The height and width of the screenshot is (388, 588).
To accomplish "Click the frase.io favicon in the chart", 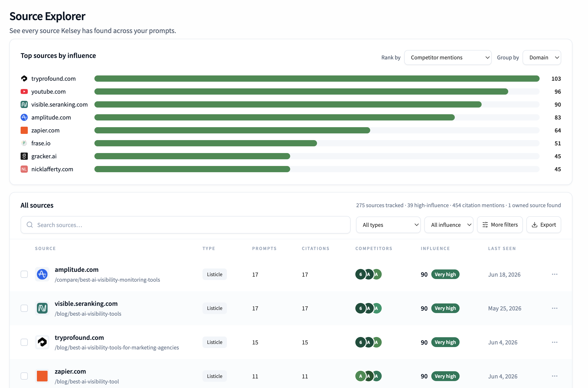I will tap(24, 143).
